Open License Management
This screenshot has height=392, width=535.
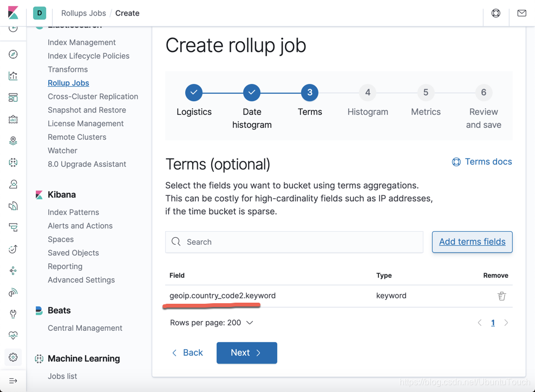coord(86,123)
